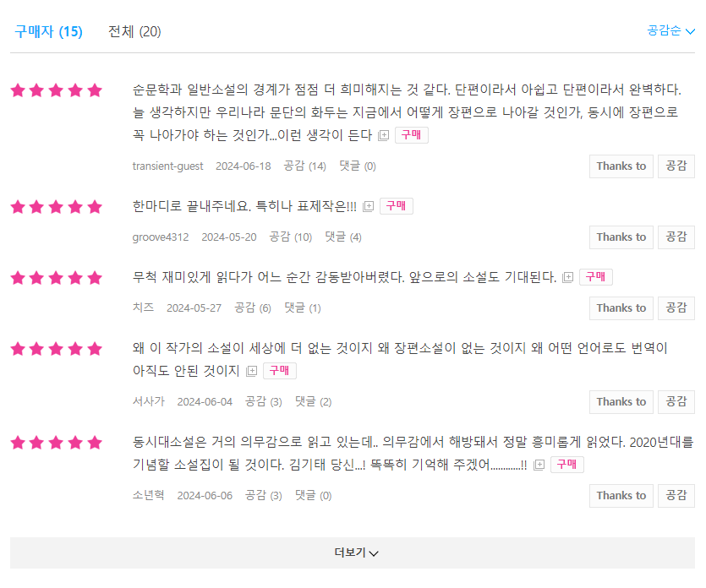Expand 소년혁's review via plus icon
This screenshot has height=588, width=706.
[x=539, y=465]
